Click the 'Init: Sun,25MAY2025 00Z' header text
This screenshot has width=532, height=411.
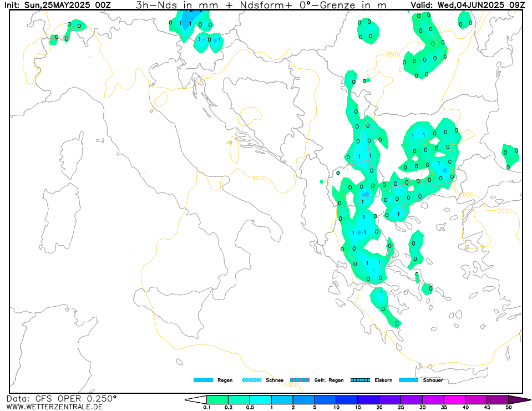(57, 5)
